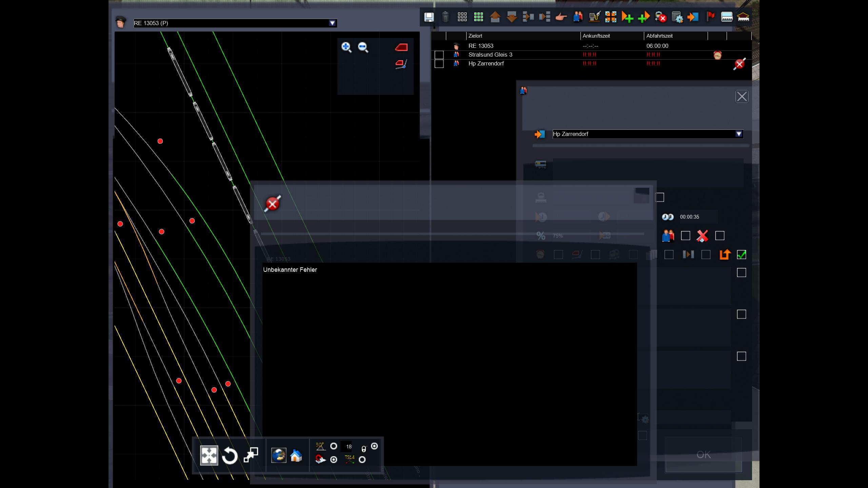Zoom out on the track map
This screenshot has width=868, height=488.
363,47
